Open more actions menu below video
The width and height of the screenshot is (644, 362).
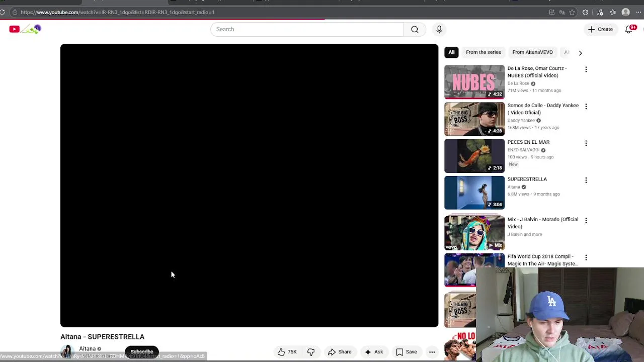[x=432, y=352]
